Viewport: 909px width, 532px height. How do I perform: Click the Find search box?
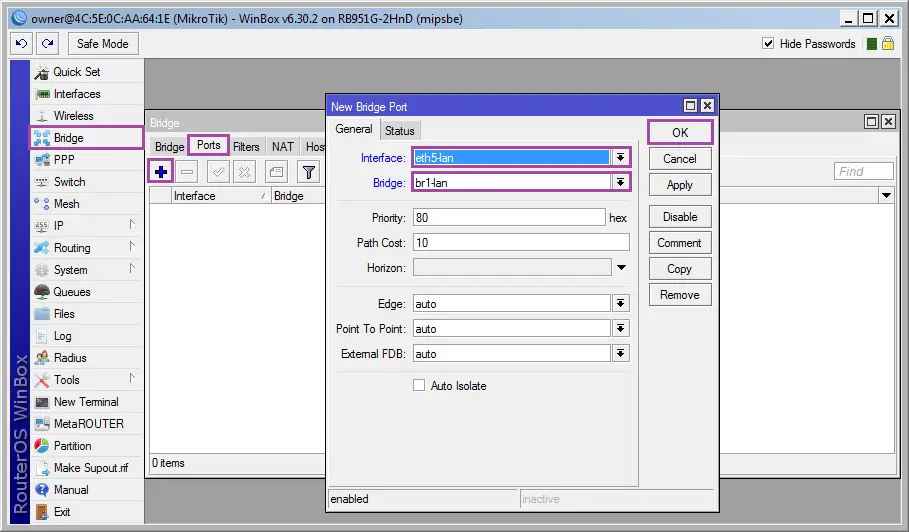(x=864, y=172)
